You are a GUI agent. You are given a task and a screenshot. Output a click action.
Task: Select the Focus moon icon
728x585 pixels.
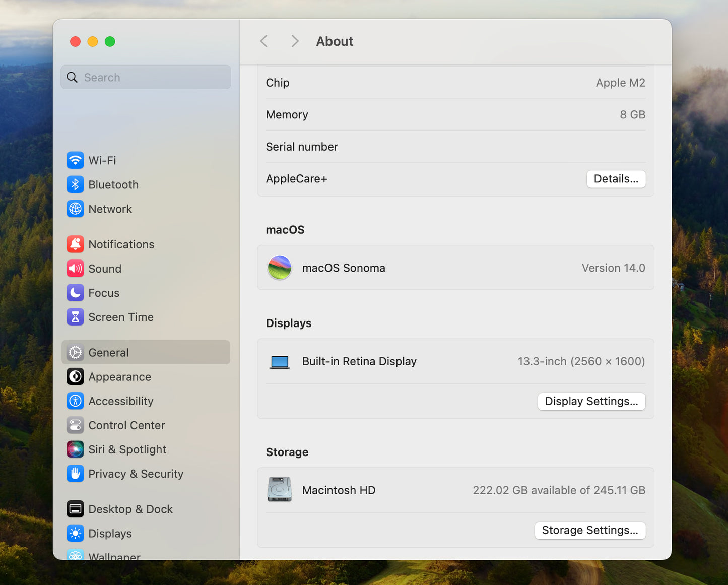tap(75, 293)
